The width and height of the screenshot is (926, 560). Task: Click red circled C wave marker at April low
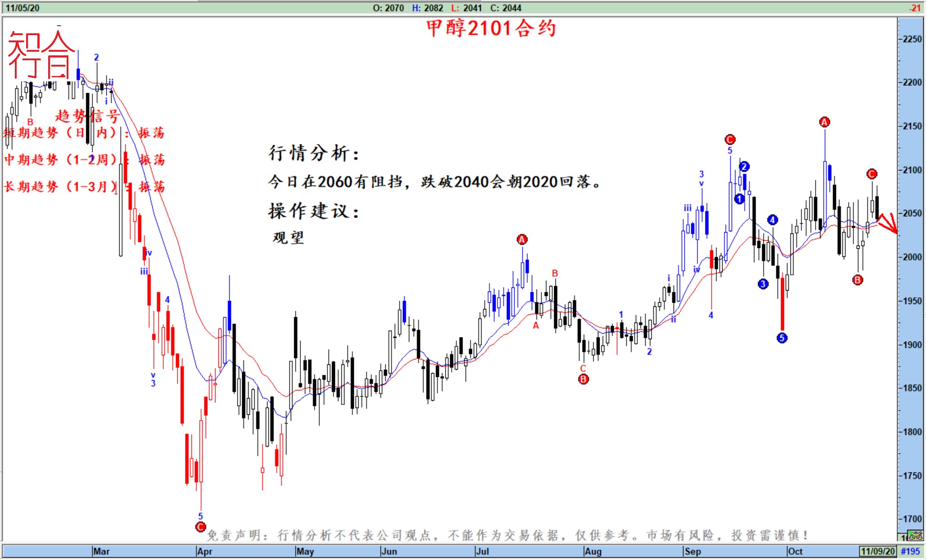pyautogui.click(x=201, y=527)
